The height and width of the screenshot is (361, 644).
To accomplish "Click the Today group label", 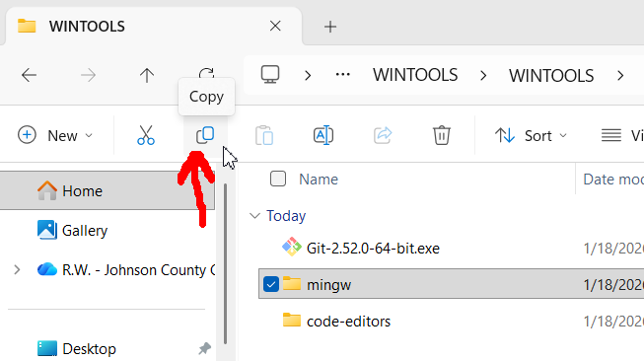I will pyautogui.click(x=286, y=216).
